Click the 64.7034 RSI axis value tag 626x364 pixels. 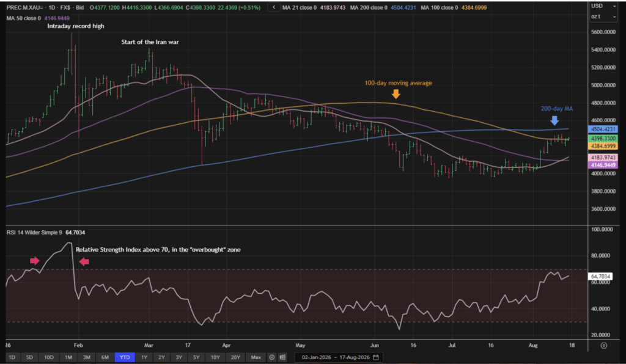coord(600,276)
